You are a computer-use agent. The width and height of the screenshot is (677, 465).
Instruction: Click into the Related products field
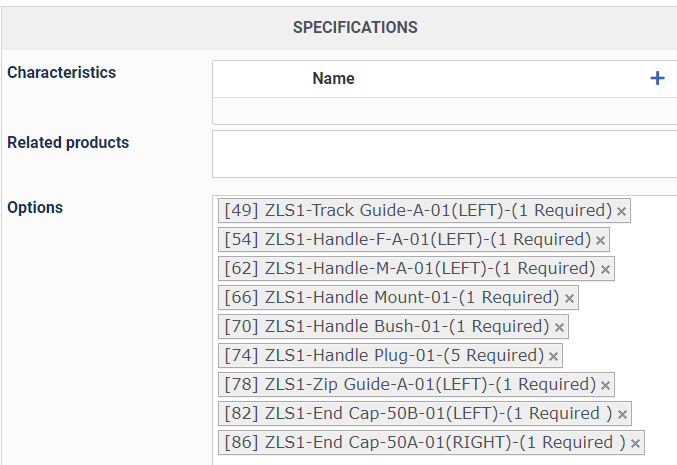[x=445, y=154]
